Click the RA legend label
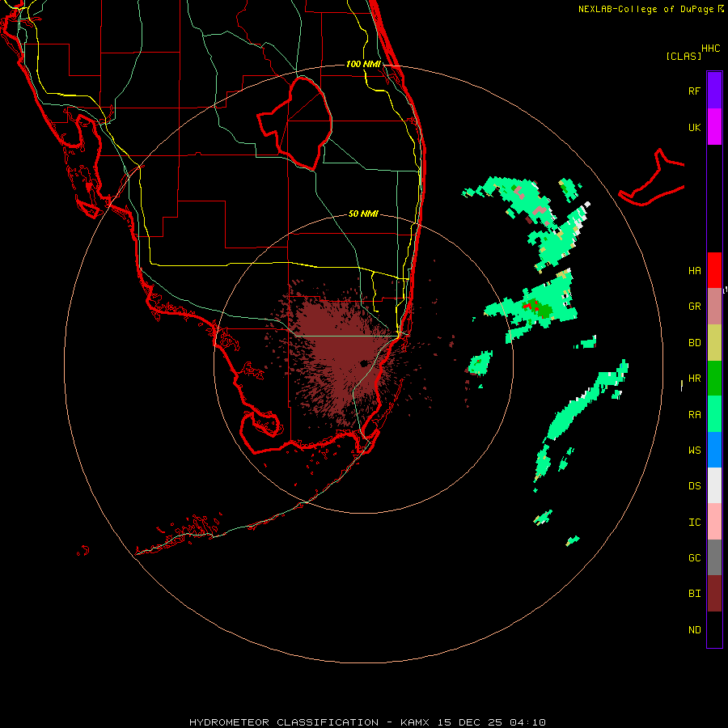This screenshot has width=728, height=728. [x=695, y=415]
